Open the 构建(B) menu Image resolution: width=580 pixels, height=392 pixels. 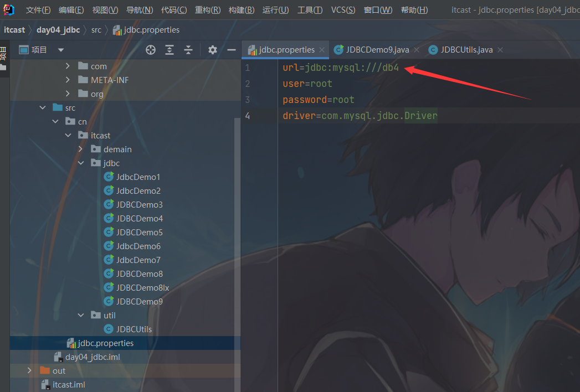point(241,10)
